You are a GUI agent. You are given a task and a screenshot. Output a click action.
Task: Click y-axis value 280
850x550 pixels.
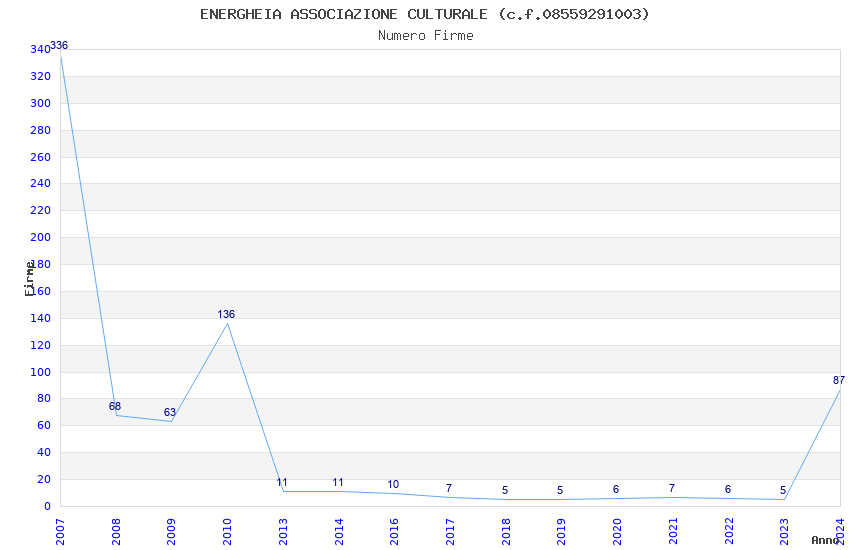click(x=40, y=130)
